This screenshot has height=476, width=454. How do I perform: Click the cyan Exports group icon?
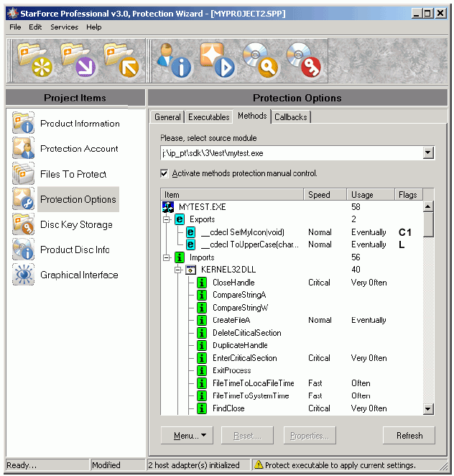pos(180,219)
